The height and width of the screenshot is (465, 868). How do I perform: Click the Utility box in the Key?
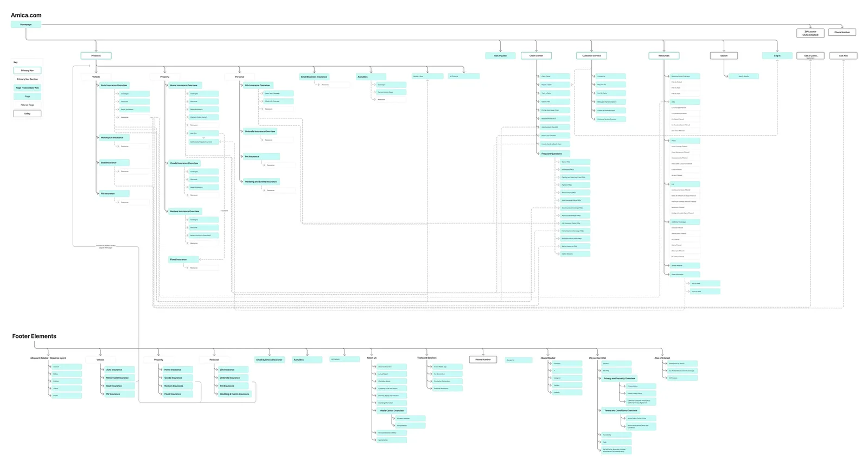27,113
